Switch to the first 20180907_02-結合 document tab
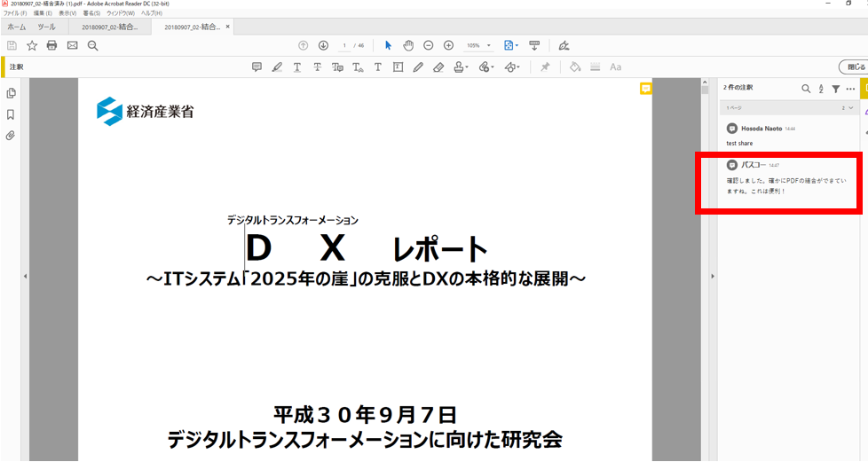This screenshot has width=868, height=462. point(109,27)
